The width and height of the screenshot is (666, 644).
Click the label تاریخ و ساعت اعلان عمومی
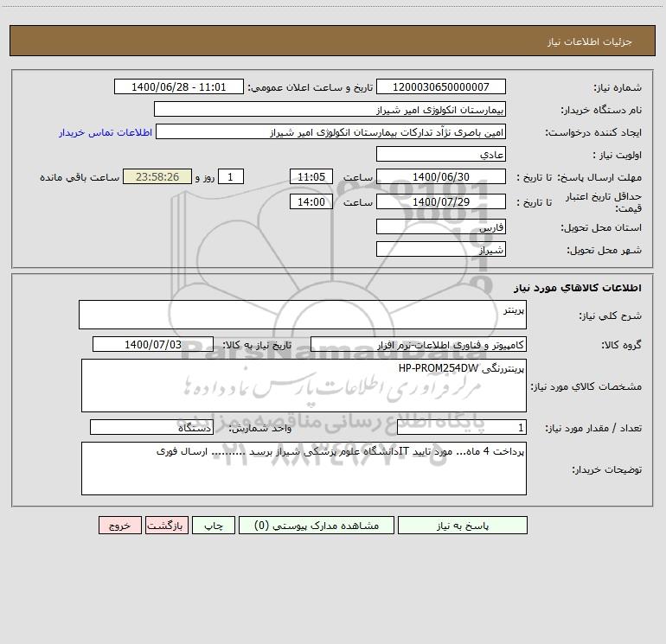[x=310, y=87]
